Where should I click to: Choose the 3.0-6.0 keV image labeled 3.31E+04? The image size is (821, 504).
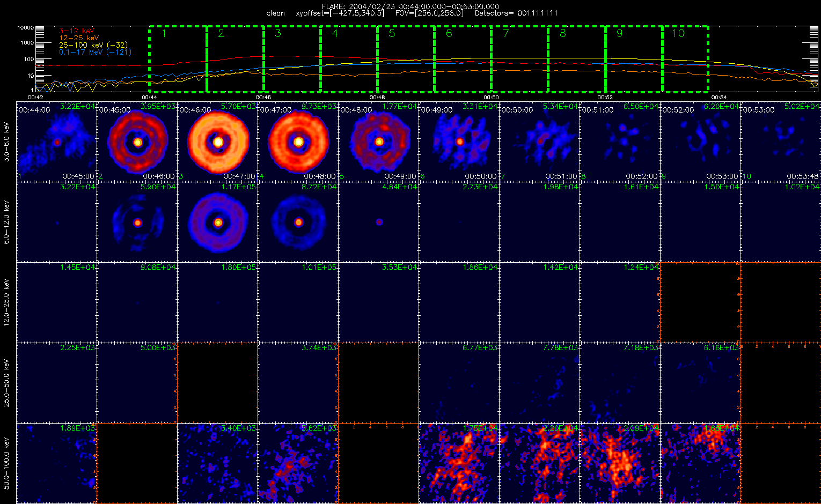[x=459, y=142]
